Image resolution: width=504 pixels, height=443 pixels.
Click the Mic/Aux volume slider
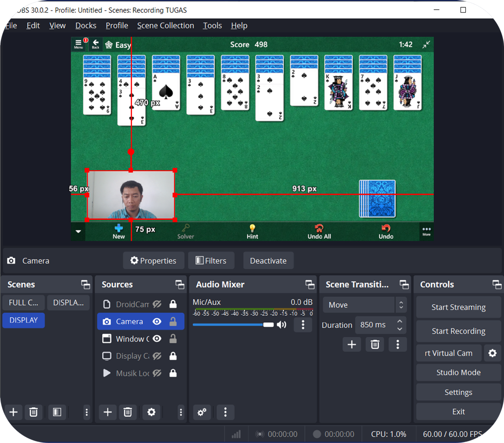click(233, 325)
